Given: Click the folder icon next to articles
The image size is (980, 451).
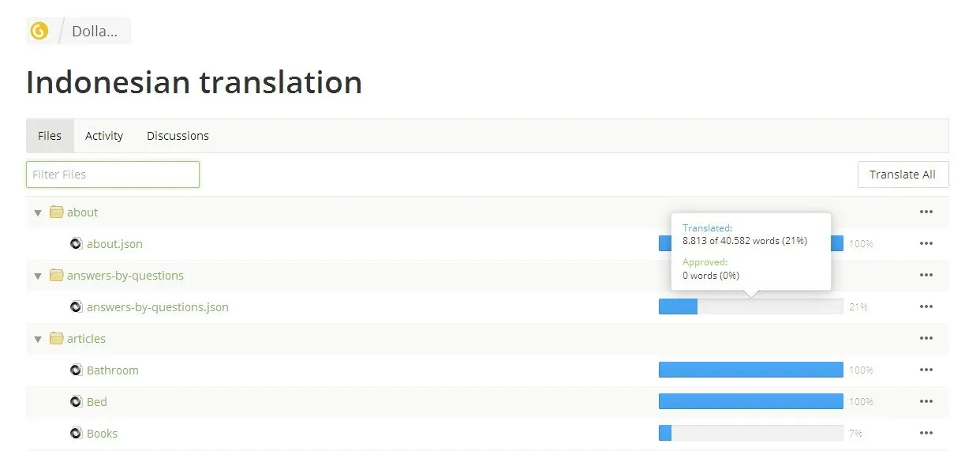Looking at the screenshot, I should point(56,338).
